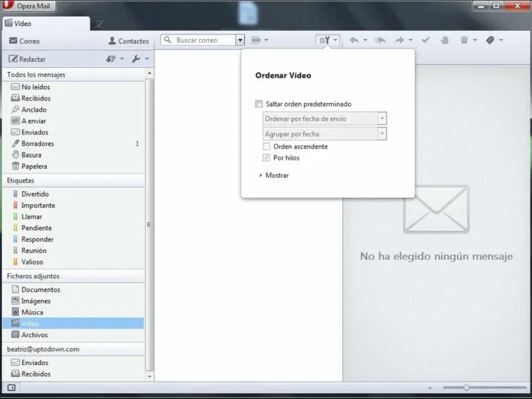Screen dimensions: 532x399
Task: Switch to the Vídeo tab
Action: [x=46, y=23]
